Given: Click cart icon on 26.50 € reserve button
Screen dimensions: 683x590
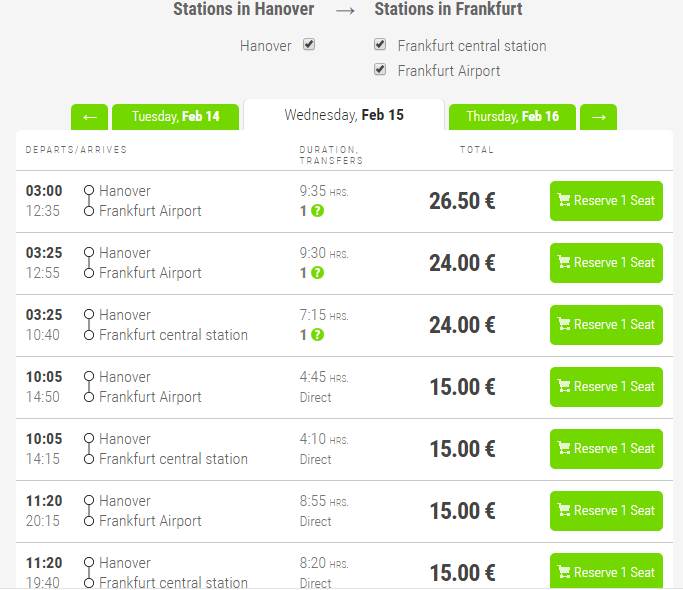Looking at the screenshot, I should [564, 201].
